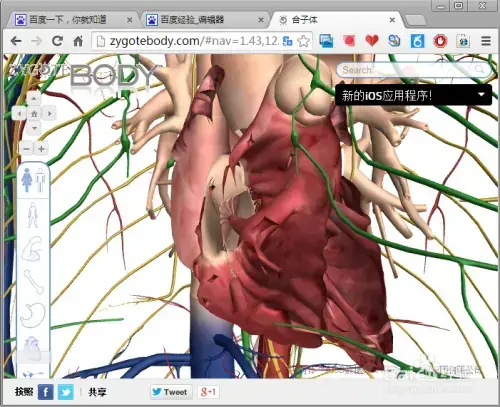500x407 pixels.
Task: Share via Facebook icon
Action: [x=46, y=392]
